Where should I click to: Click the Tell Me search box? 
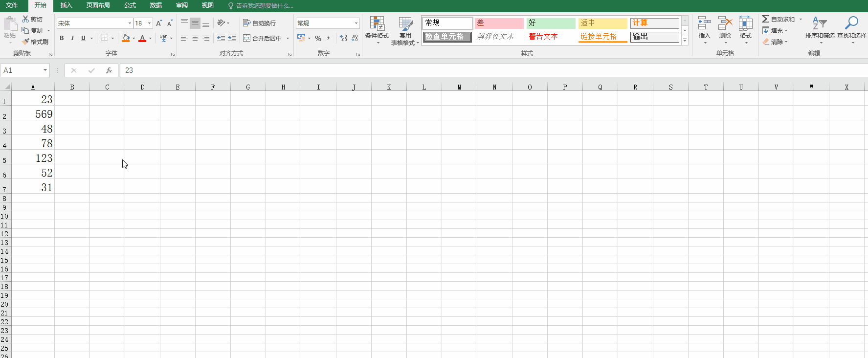[261, 5]
